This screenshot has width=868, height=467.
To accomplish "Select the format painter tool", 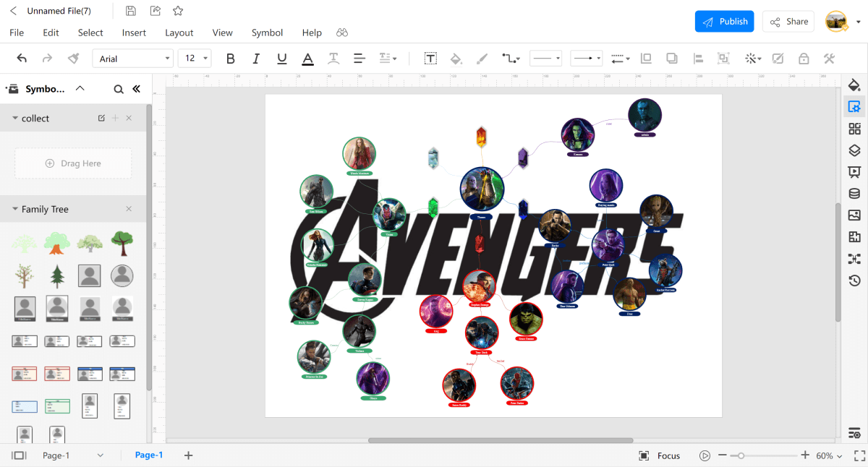I will pos(73,59).
